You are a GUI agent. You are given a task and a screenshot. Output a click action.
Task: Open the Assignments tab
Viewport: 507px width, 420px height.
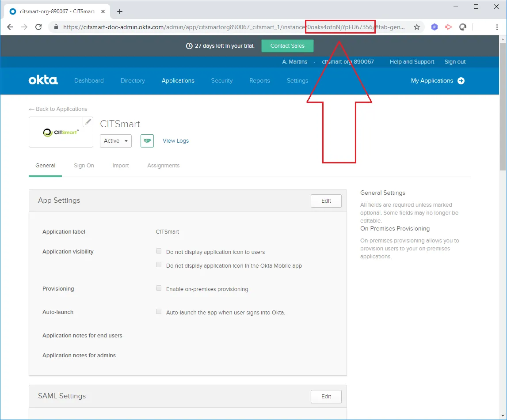pos(163,166)
